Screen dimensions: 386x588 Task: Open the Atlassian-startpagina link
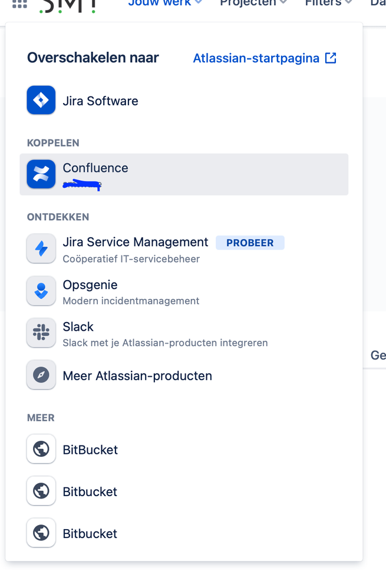(265, 58)
